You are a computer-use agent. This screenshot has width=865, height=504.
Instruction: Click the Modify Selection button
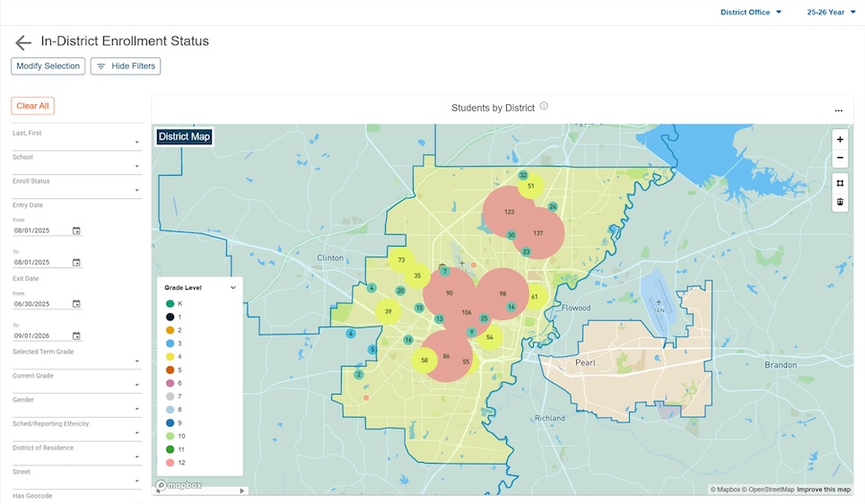(48, 66)
